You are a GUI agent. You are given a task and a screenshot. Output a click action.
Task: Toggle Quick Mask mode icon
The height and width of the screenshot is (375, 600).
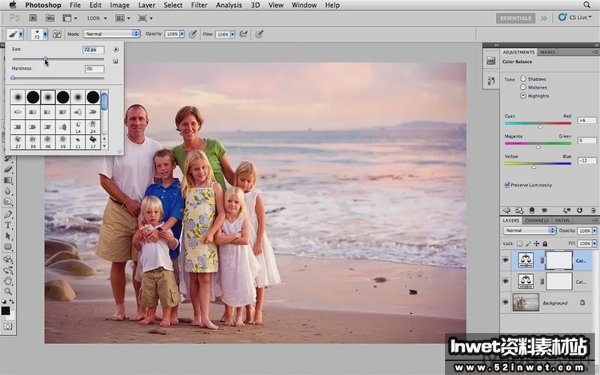point(8,326)
